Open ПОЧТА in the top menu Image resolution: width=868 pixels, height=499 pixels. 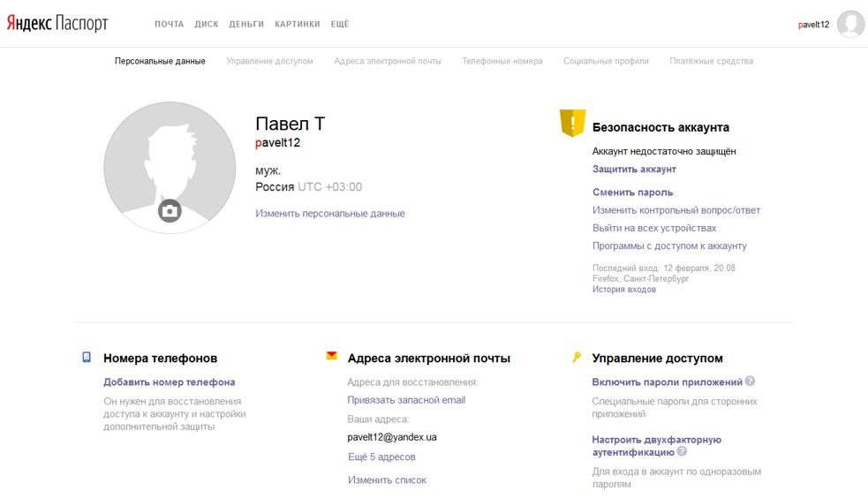coord(169,24)
